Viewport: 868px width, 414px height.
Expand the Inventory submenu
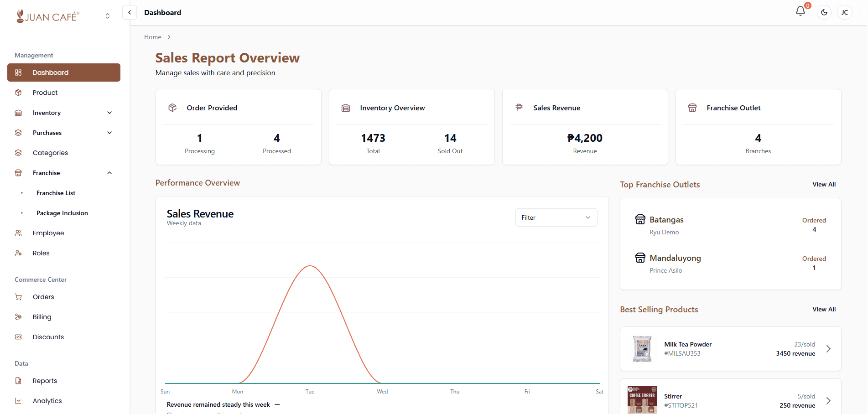coord(109,113)
